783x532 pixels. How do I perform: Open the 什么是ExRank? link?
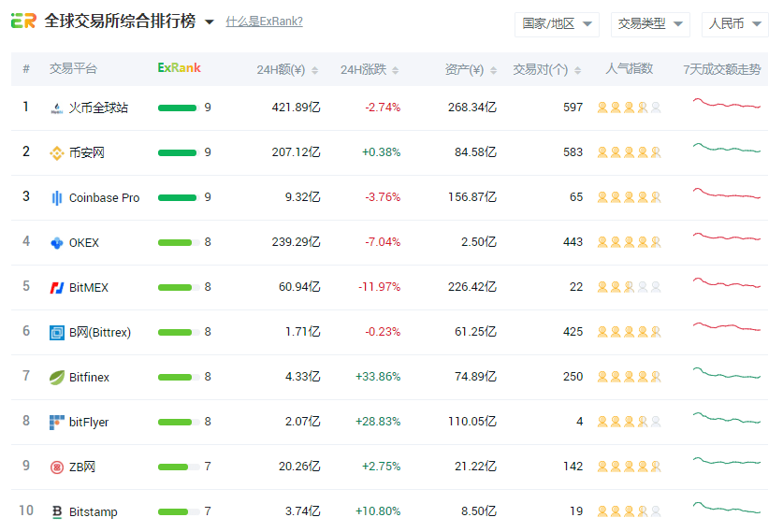[x=264, y=22]
